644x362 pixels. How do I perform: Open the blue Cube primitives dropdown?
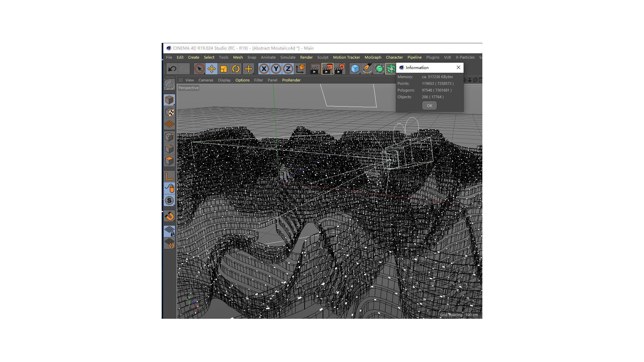tap(355, 69)
